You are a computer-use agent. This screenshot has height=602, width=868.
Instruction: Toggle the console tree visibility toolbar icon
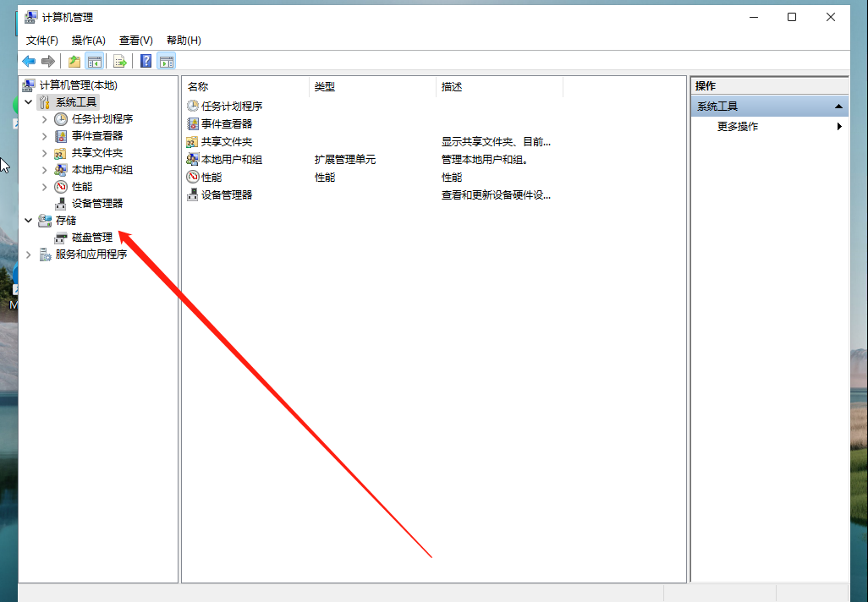(95, 60)
